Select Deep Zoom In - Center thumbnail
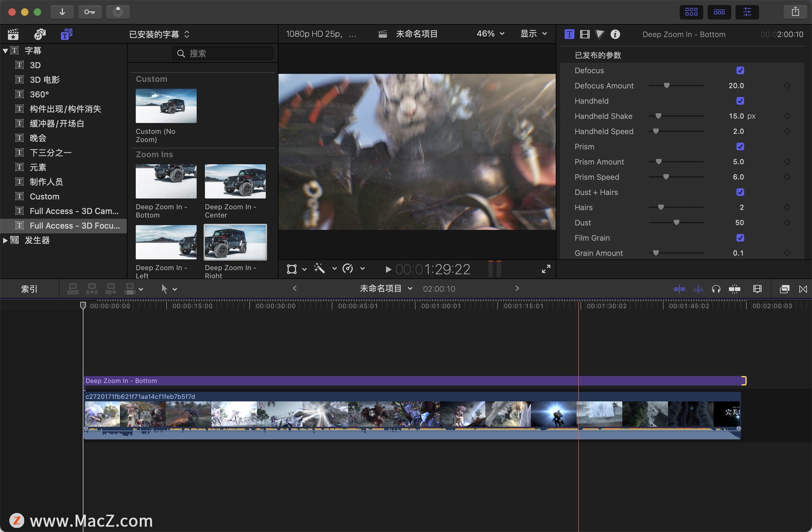 coord(235,182)
